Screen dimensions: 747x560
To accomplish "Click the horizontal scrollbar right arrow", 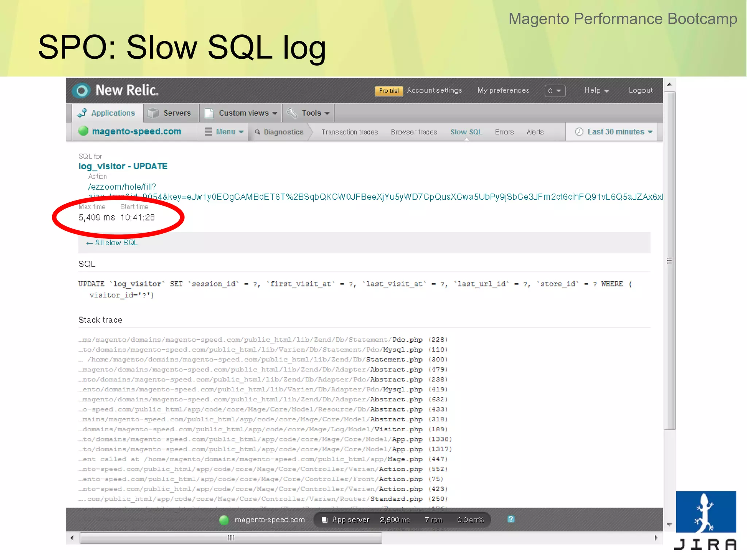I will 656,538.
